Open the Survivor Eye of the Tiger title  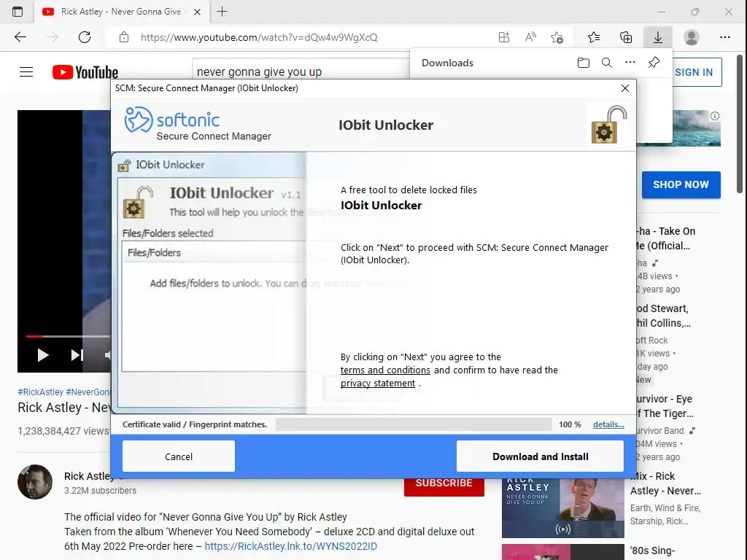[x=665, y=406]
